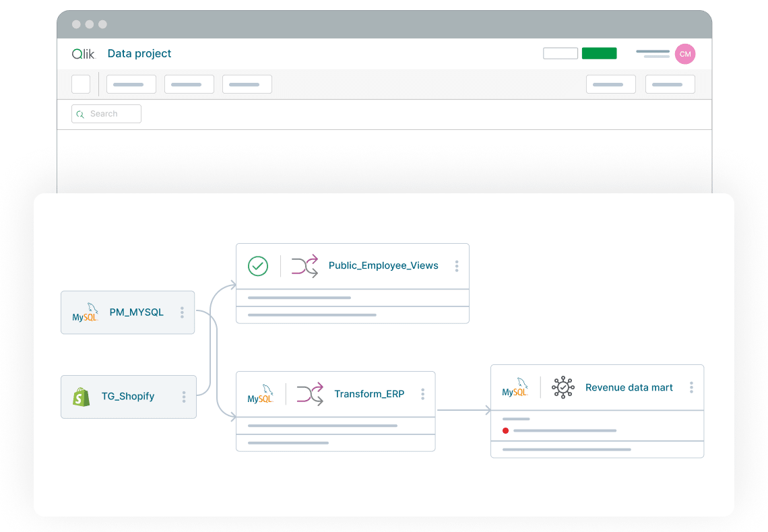Viewport: 768px width, 532px height.
Task: Select the Revenue data mart title
Action: point(629,388)
